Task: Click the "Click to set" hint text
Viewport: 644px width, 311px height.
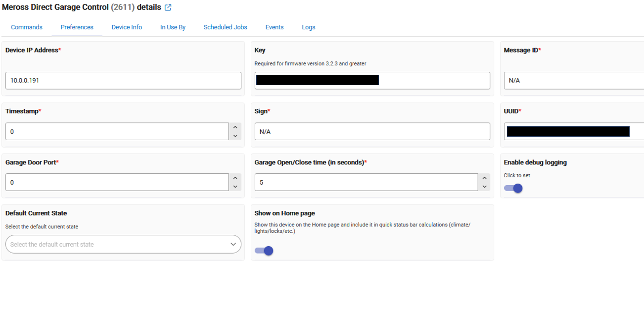Action: click(517, 175)
